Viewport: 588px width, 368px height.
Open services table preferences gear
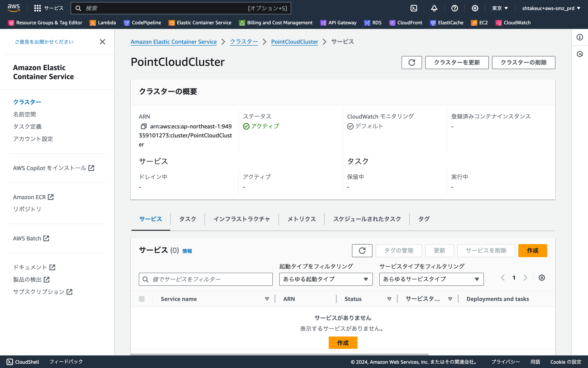pos(542,278)
